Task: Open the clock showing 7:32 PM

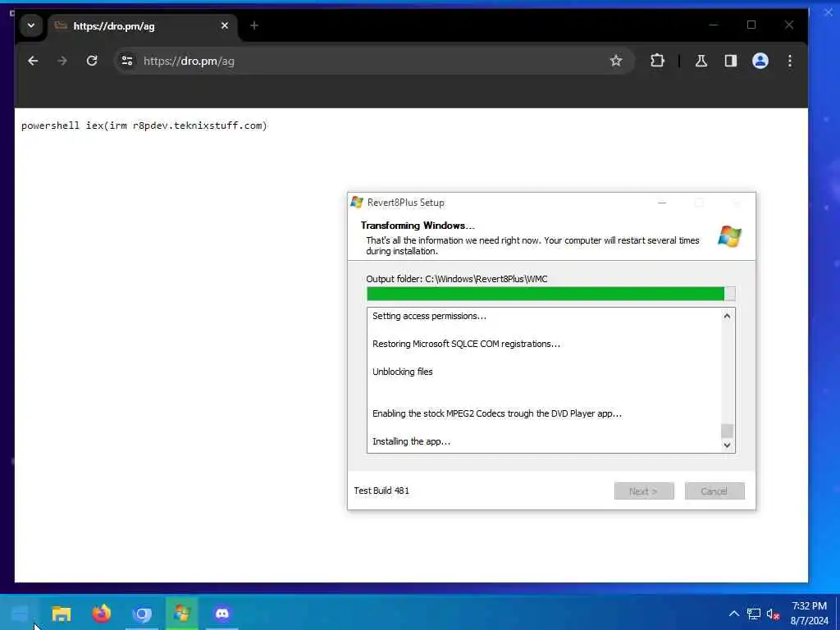Action: (x=810, y=614)
